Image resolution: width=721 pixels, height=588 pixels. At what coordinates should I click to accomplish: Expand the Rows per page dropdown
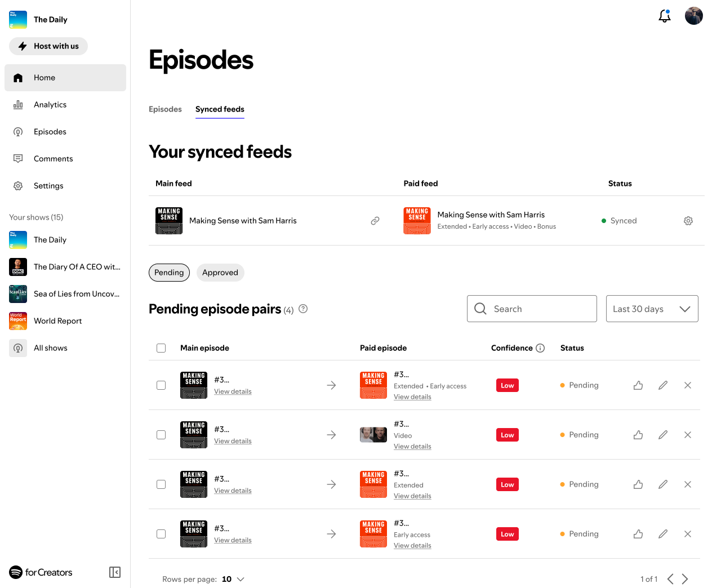pyautogui.click(x=233, y=579)
